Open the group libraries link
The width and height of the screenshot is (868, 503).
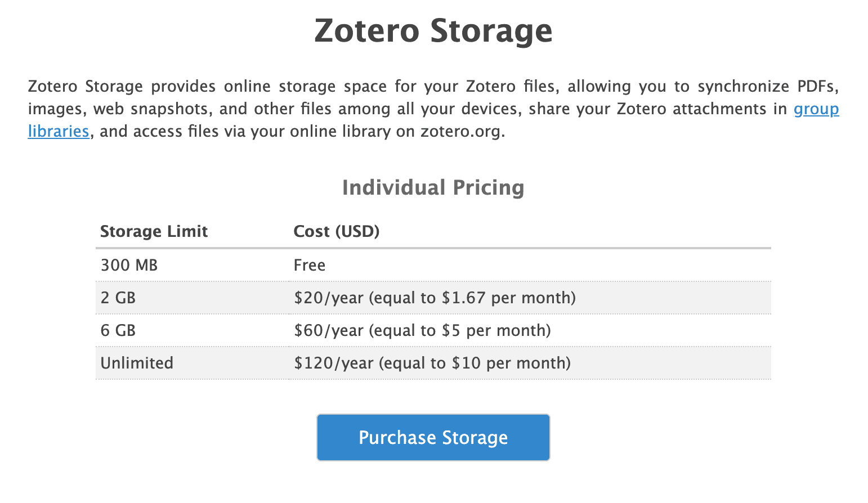coord(816,109)
